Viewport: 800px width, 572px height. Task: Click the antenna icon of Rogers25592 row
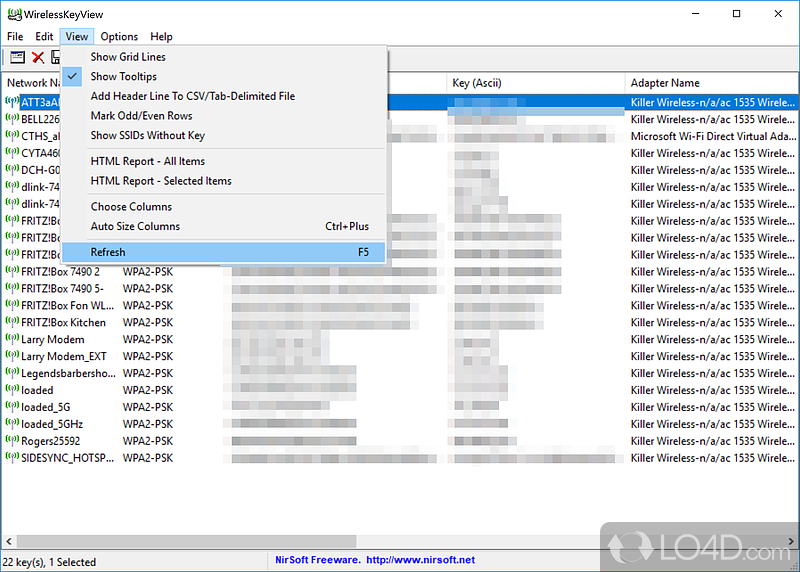(x=12, y=440)
